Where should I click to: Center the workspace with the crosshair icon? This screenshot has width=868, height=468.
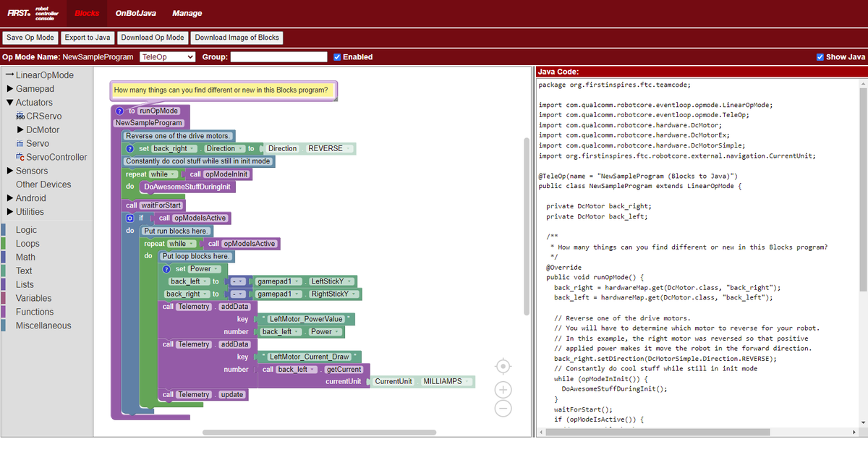[x=504, y=365]
